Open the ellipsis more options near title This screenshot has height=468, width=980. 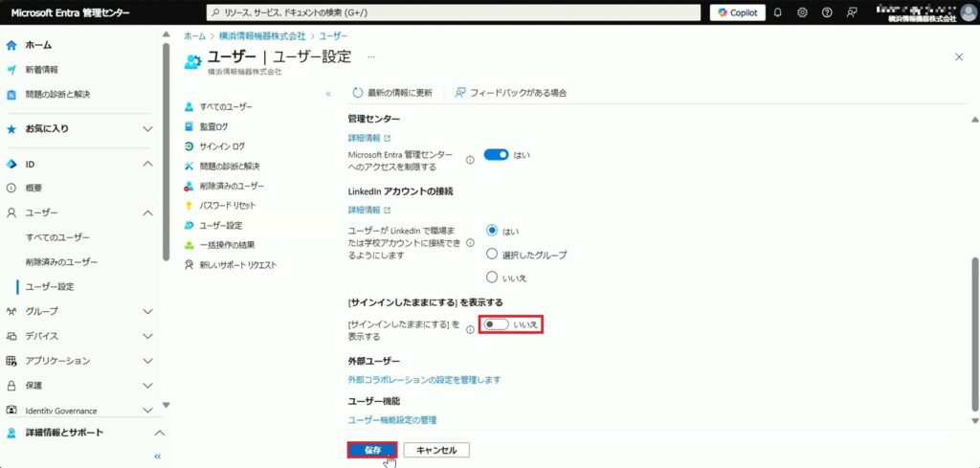point(371,56)
